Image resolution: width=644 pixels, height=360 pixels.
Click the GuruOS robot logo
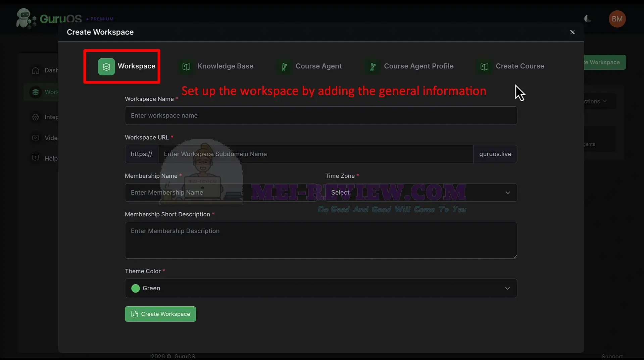(x=26, y=18)
